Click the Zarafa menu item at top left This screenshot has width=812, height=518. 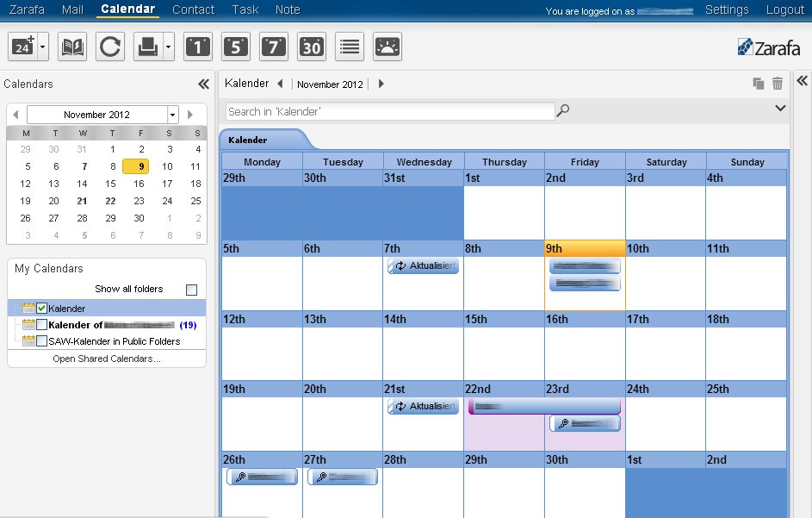27,9
